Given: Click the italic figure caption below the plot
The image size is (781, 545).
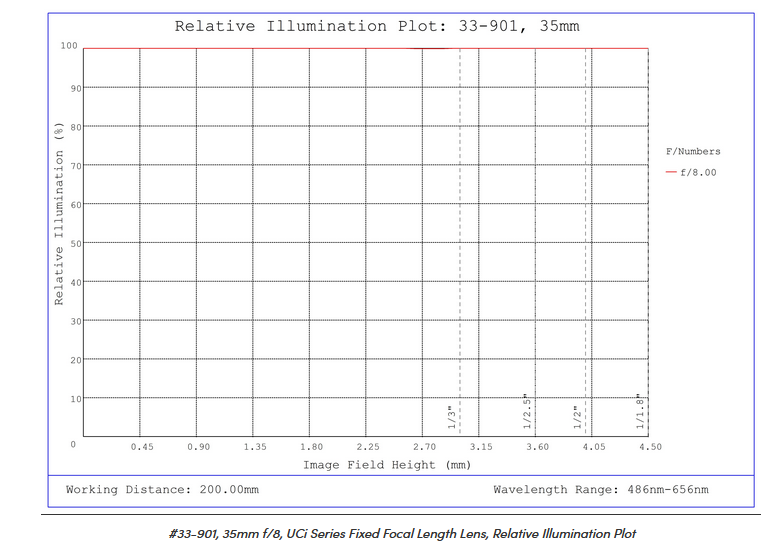Looking at the screenshot, I should (403, 534).
